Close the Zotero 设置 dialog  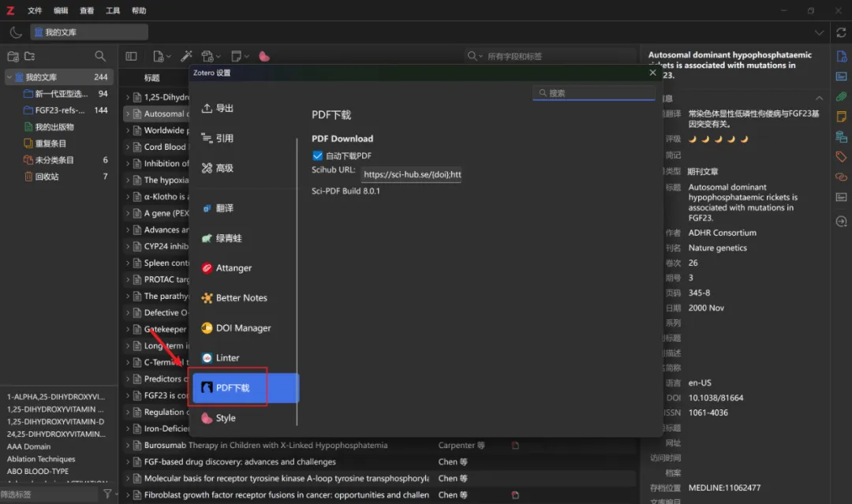[652, 73]
